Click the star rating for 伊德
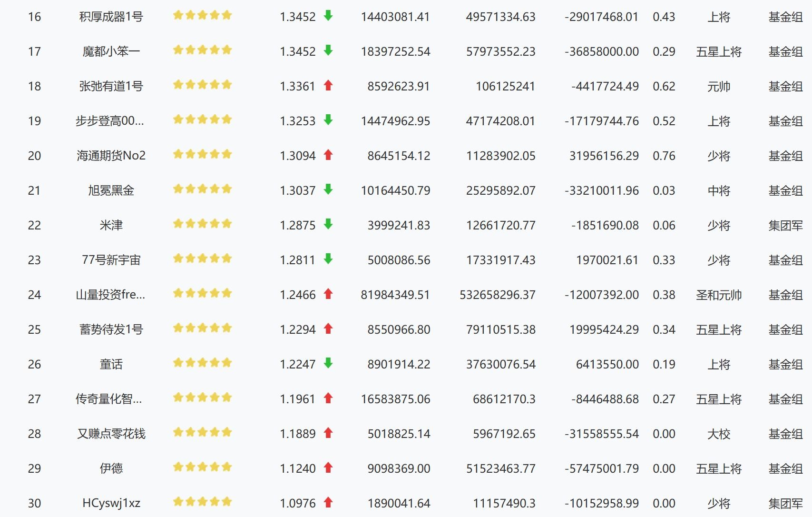 click(202, 467)
